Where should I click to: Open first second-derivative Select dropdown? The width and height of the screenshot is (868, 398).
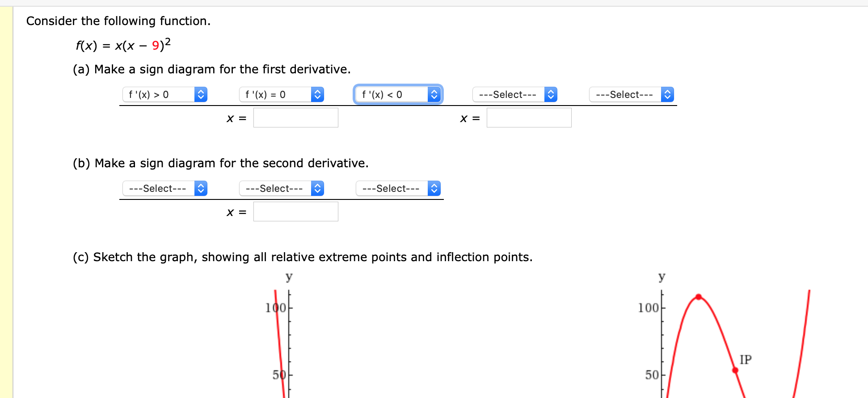(x=165, y=188)
